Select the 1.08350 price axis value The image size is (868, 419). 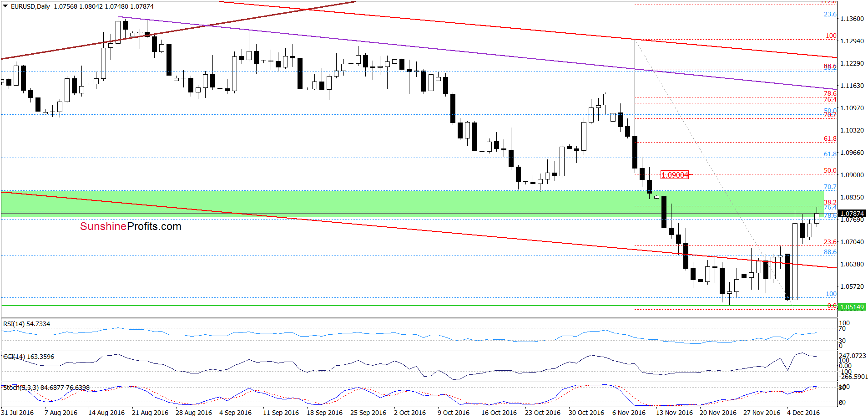coord(852,197)
